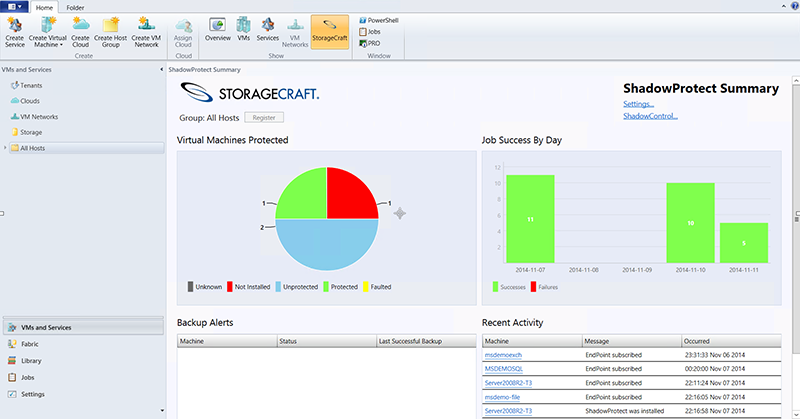800x419 pixels.
Task: Open the PowerShell window
Action: coord(379,20)
